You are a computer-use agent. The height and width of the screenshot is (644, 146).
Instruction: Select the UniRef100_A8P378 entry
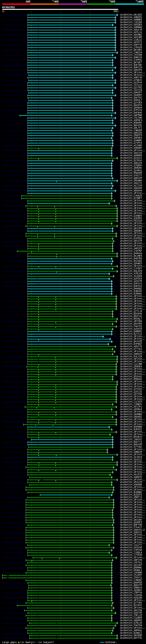click(x=131, y=560)
